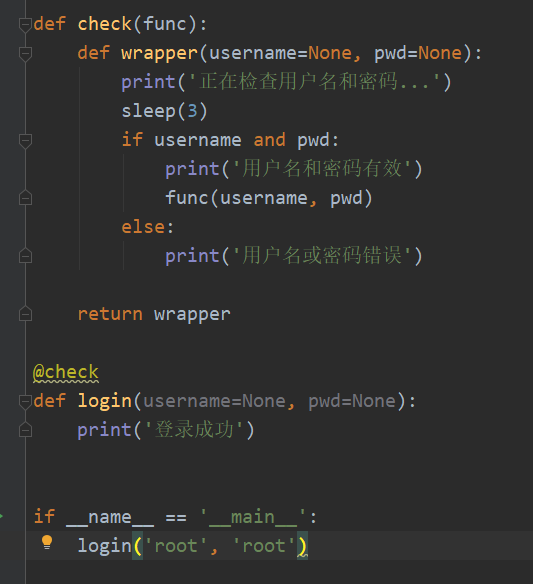This screenshot has width=533, height=584.
Task: Click the login function name in definition
Action: coord(105,402)
